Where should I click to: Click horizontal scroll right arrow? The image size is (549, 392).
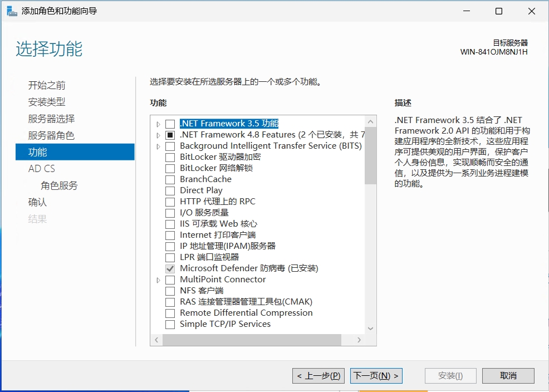pyautogui.click(x=359, y=340)
